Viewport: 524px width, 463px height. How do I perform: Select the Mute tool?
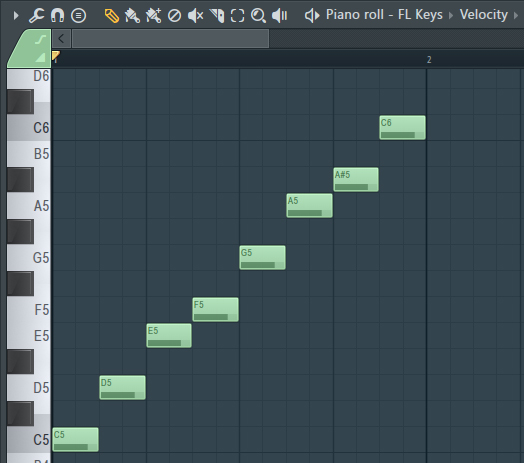click(x=195, y=15)
